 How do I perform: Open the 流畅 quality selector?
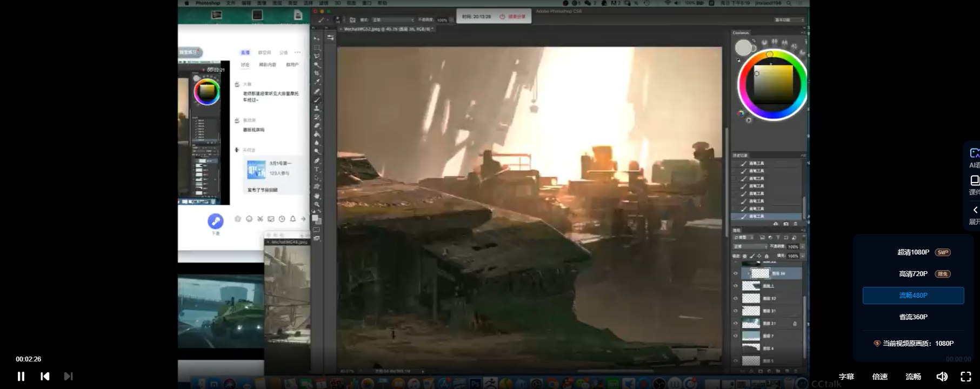(914, 377)
